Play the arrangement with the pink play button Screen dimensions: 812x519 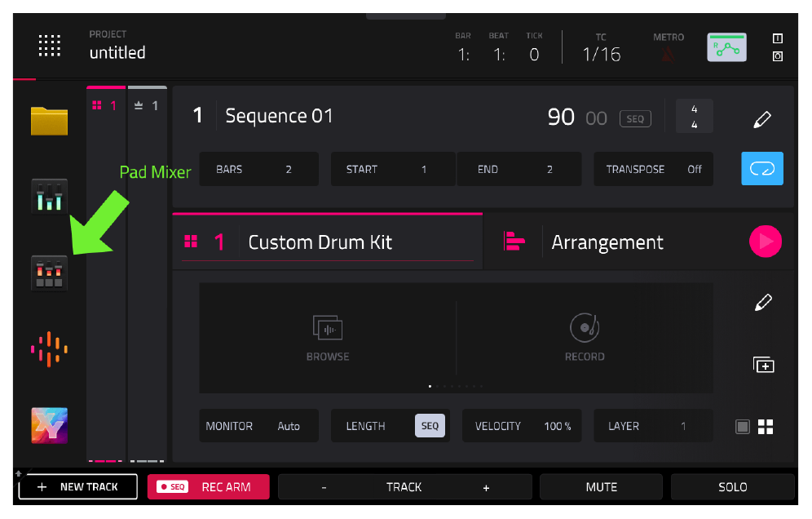765,241
